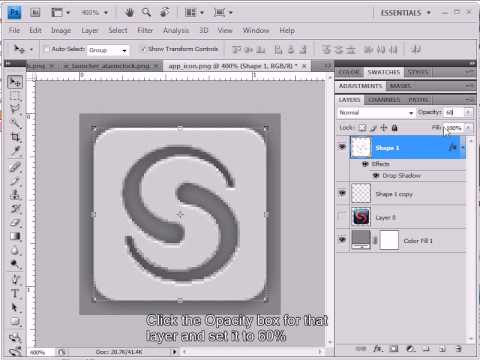
Task: Switch to the CHANNELS tab
Action: pyautogui.click(x=384, y=100)
